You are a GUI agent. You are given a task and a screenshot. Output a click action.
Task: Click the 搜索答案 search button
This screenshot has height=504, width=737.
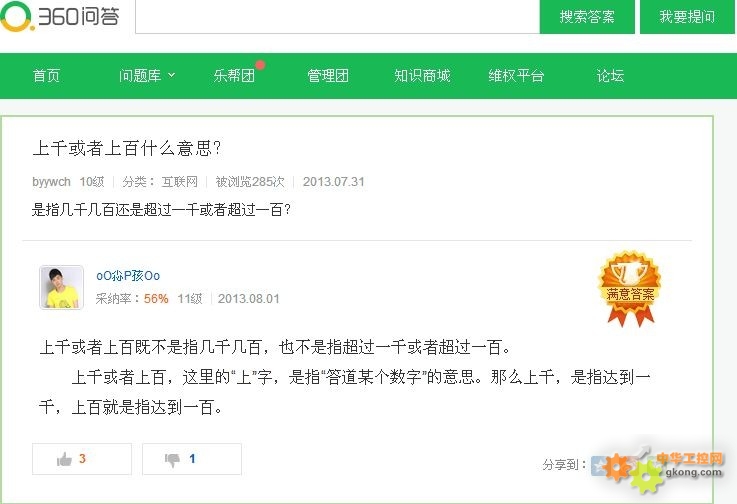pos(587,17)
